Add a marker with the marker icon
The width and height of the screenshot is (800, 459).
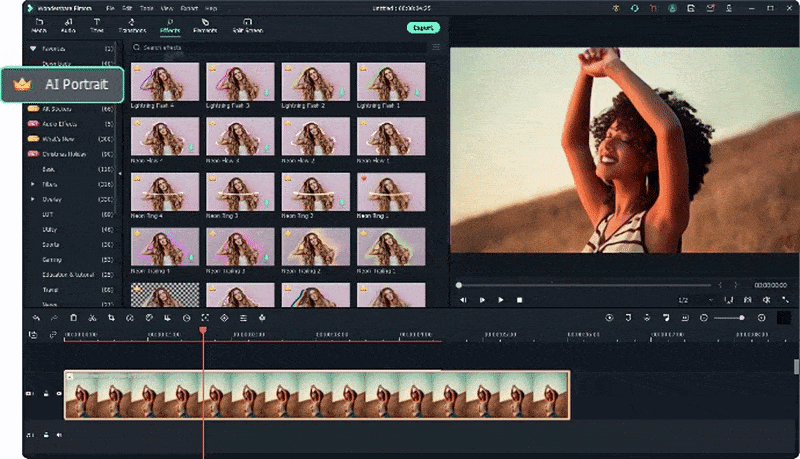click(x=628, y=318)
